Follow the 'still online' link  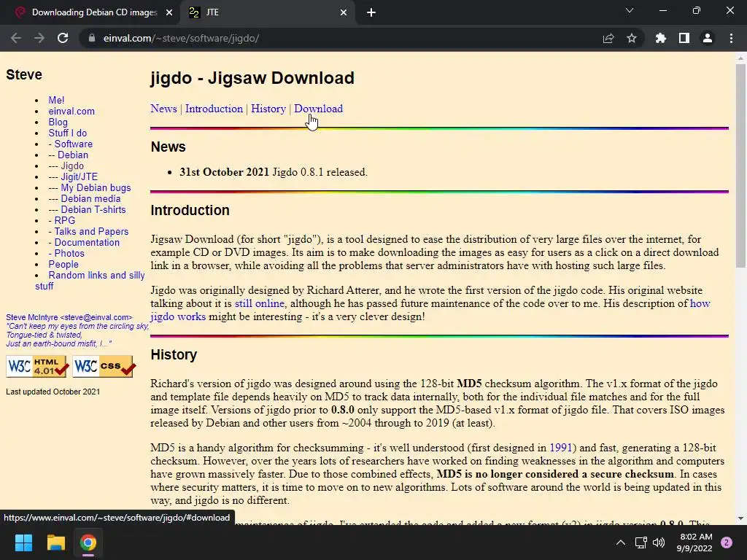259,303
